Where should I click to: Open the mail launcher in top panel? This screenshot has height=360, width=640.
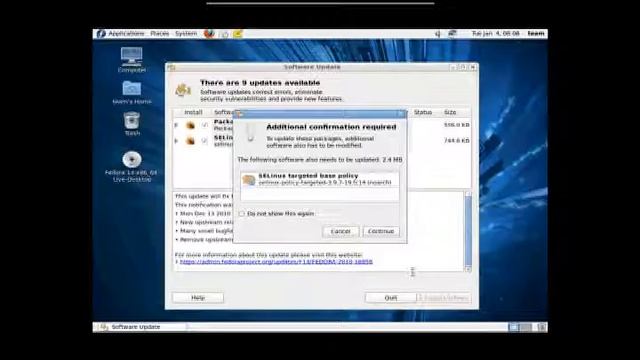point(224,34)
